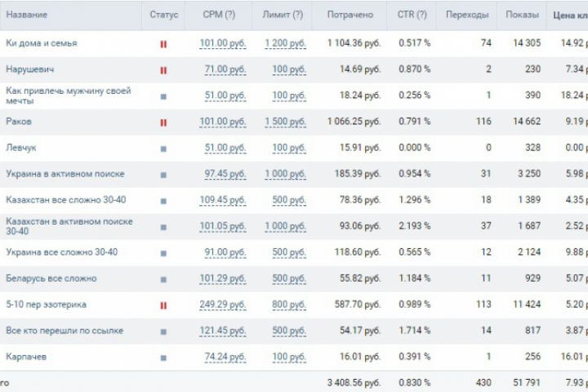Viewport: 588px width, 392px height.
Task: Sort by the CPM column header
Action: coord(219,15)
